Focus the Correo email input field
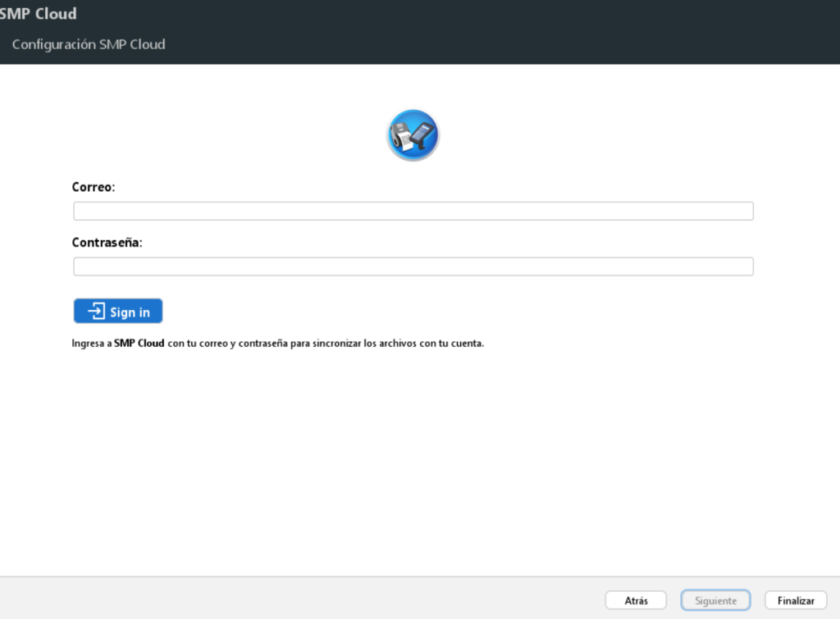 coord(413,211)
